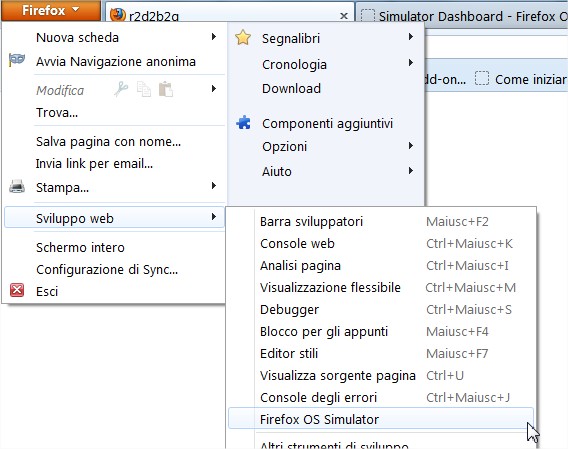The image size is (568, 449).
Task: Click the Segnalibri star icon
Action: tap(243, 38)
